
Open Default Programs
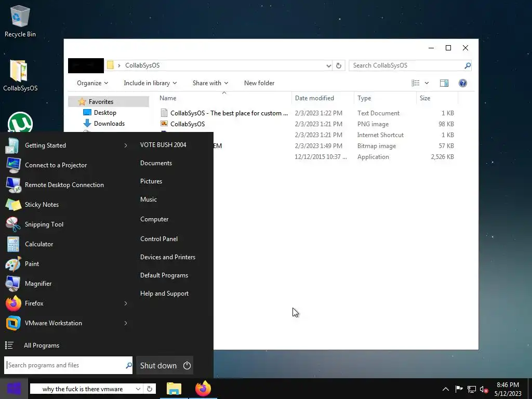(x=164, y=275)
